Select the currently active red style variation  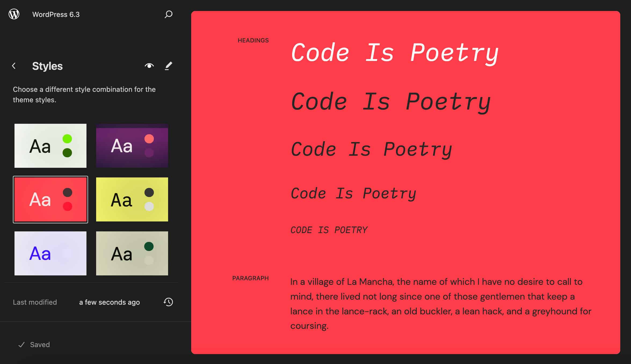pyautogui.click(x=50, y=199)
